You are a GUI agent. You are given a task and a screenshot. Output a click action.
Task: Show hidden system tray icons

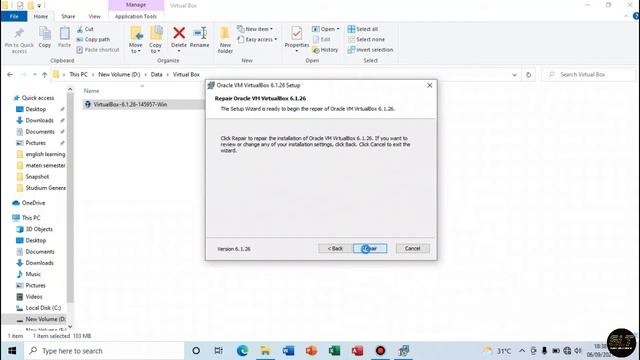(x=522, y=351)
